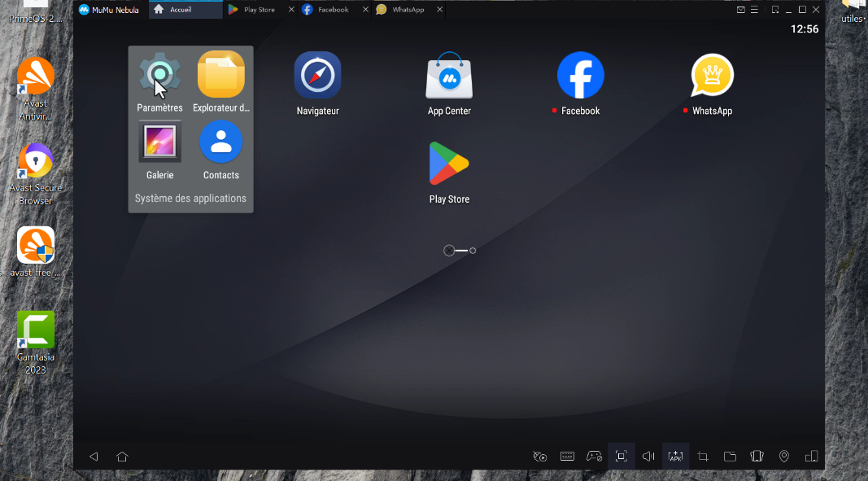This screenshot has height=481, width=868.
Task: Tap the Android home button
Action: pos(122,457)
